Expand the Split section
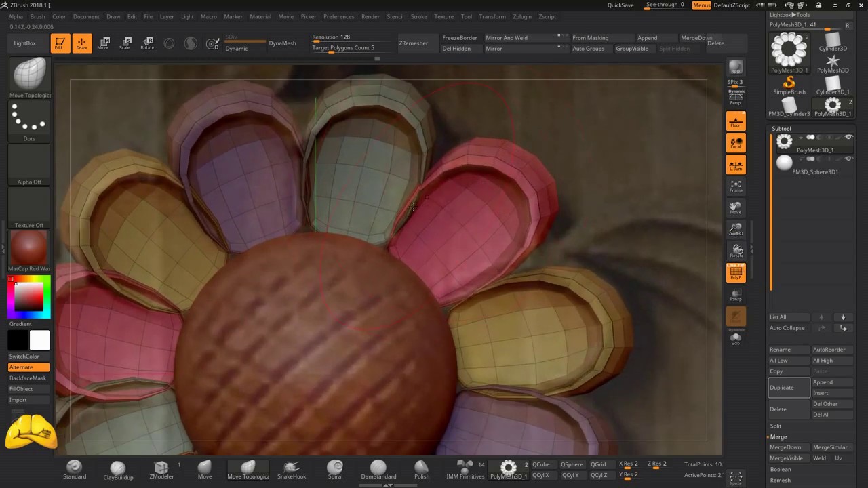This screenshot has height=488, width=868. tap(776, 426)
